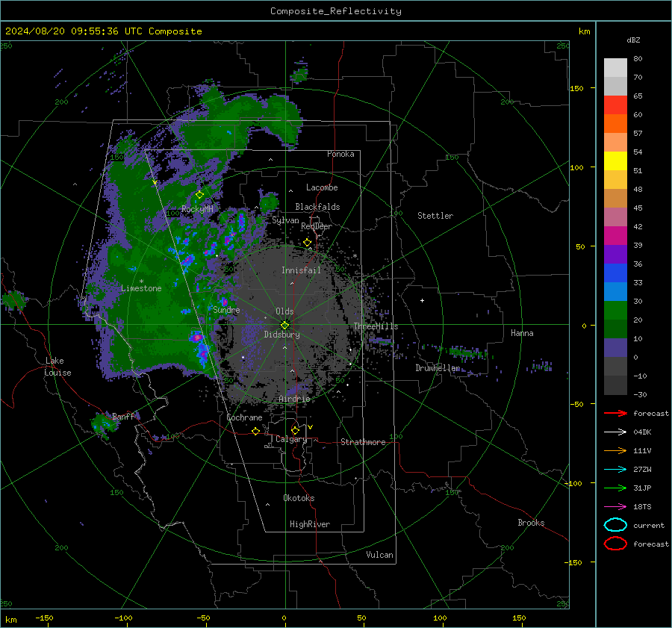Click the RockyMH label on map
This screenshot has width=672, height=628.
tap(197, 209)
